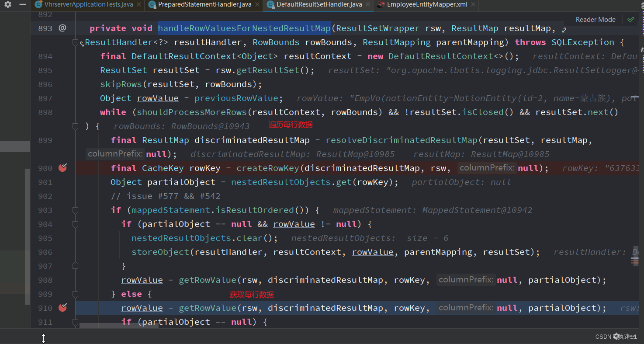This screenshot has height=344, width=644.
Task: Collapse the method fold marker below line 893
Action: [75, 42]
